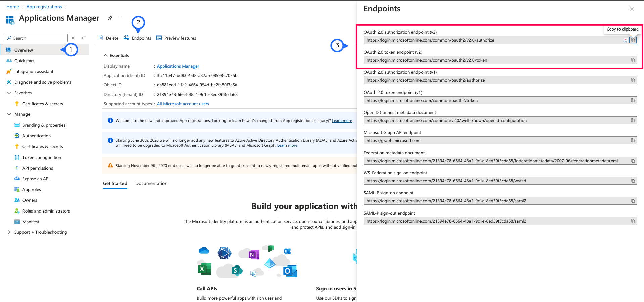Collapse the Favorites group in sidebar

click(x=9, y=93)
